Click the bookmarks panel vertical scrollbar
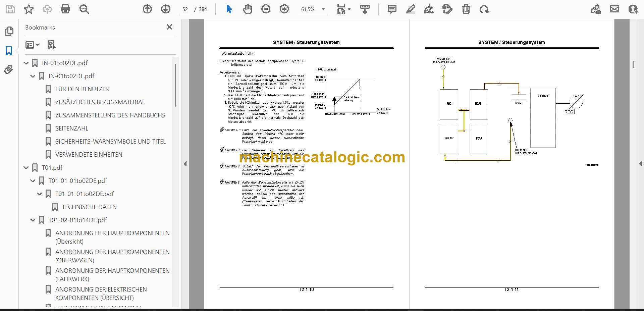 point(175,85)
